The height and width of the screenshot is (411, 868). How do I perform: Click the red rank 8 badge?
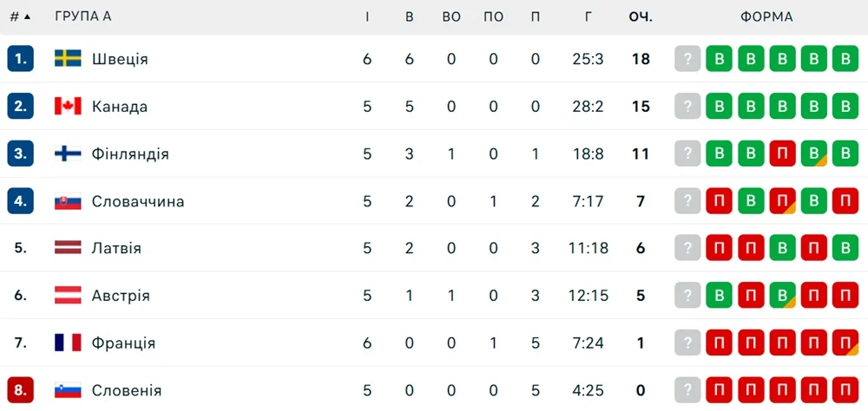[20, 390]
